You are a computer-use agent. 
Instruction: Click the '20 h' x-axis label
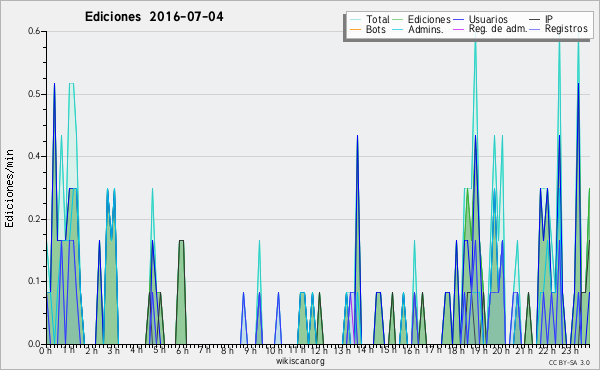501,350
